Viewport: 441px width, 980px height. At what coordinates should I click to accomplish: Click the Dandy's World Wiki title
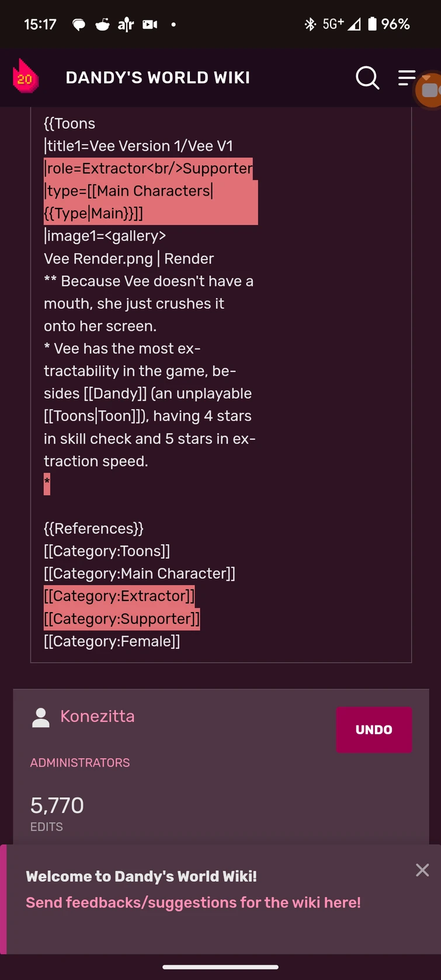pyautogui.click(x=158, y=78)
